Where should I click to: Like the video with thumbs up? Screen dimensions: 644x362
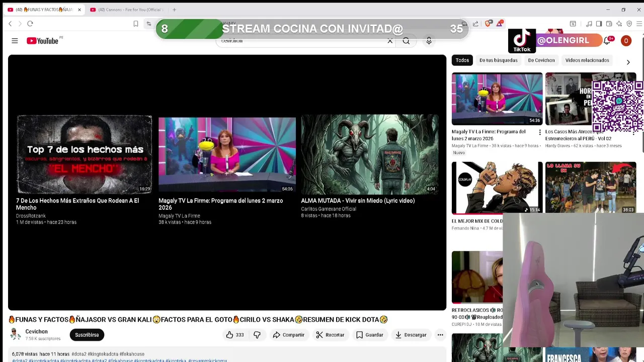pos(234,335)
